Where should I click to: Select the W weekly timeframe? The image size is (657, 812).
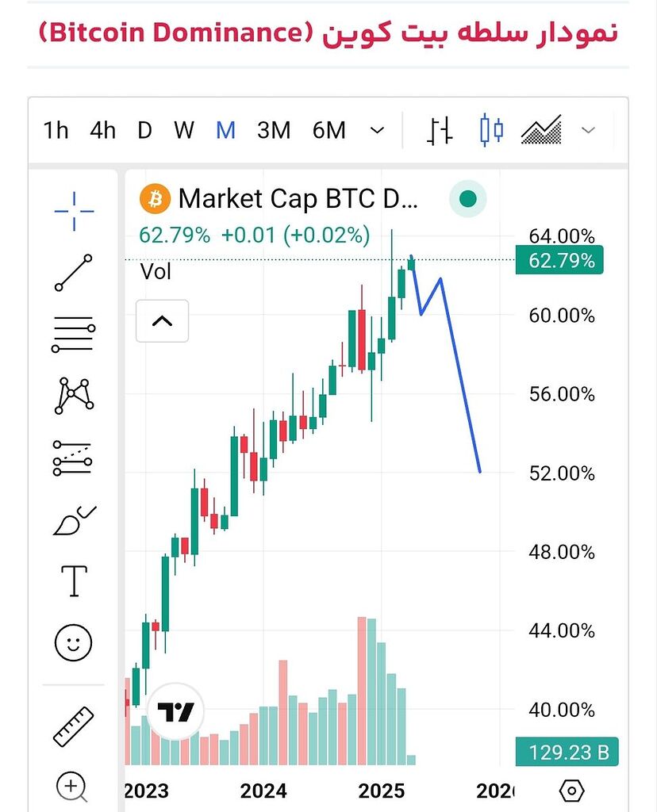coord(184,130)
